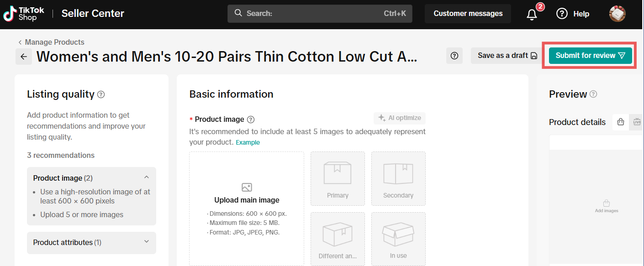This screenshot has height=266, width=644.
Task: Click the Product image help icon
Action: tap(251, 120)
